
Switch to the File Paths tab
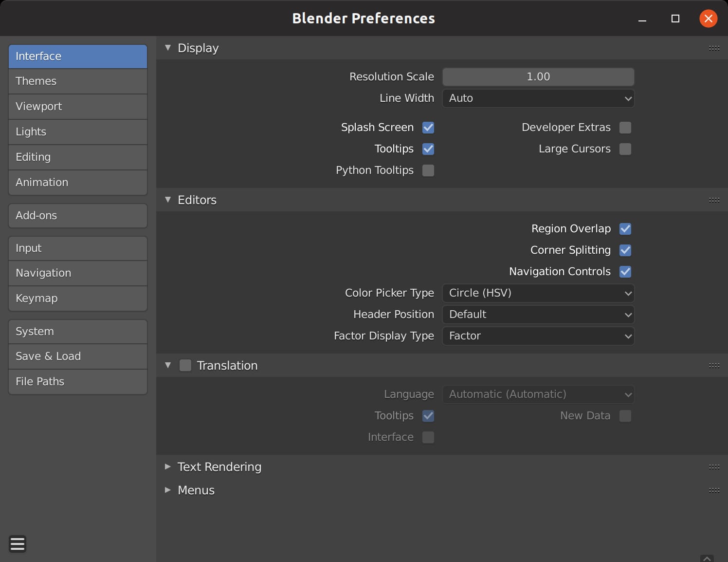click(x=78, y=382)
